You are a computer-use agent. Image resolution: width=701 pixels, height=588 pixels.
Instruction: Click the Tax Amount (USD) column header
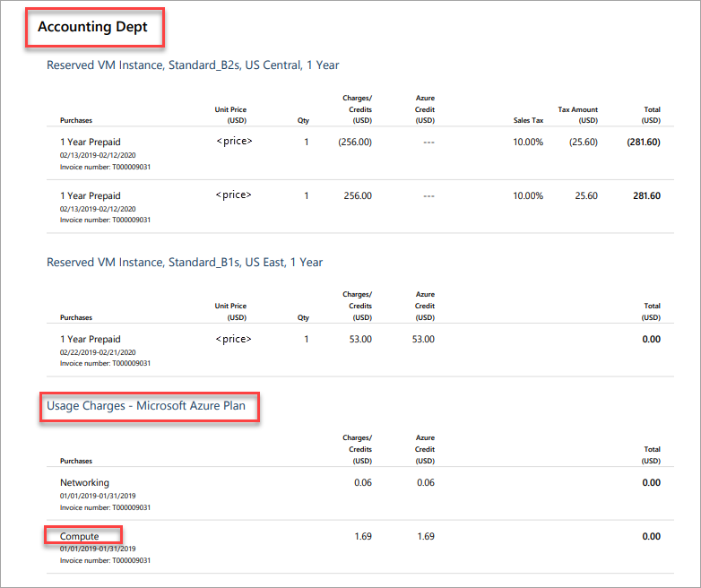pos(578,115)
